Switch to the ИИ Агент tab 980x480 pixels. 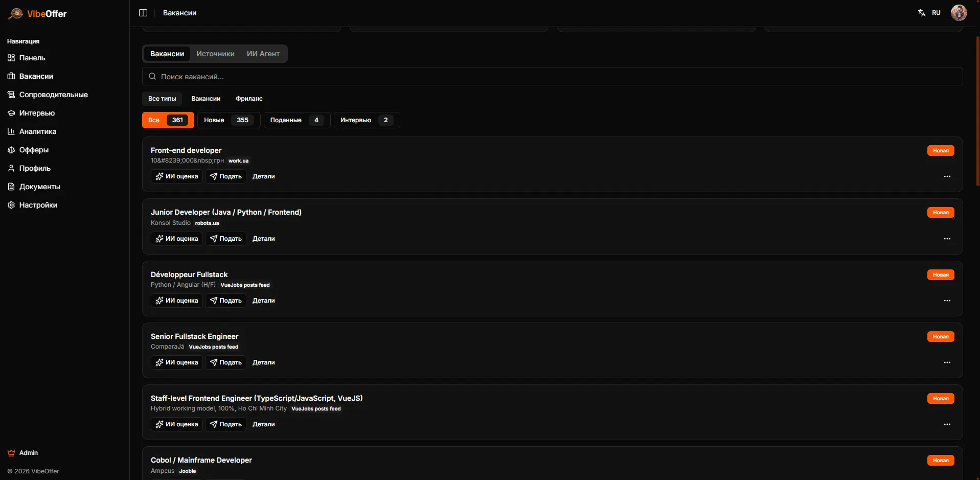263,54
